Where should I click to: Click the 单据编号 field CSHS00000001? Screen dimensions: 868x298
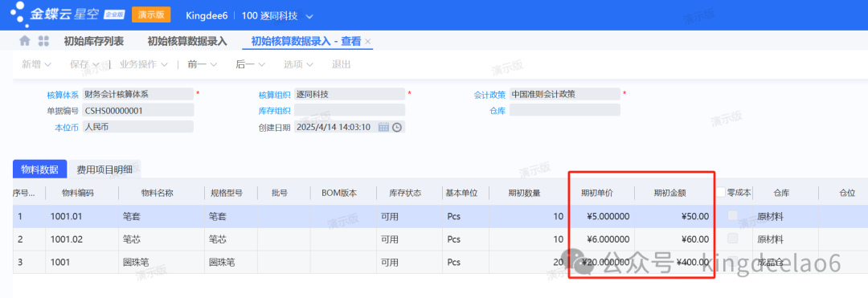click(x=138, y=110)
